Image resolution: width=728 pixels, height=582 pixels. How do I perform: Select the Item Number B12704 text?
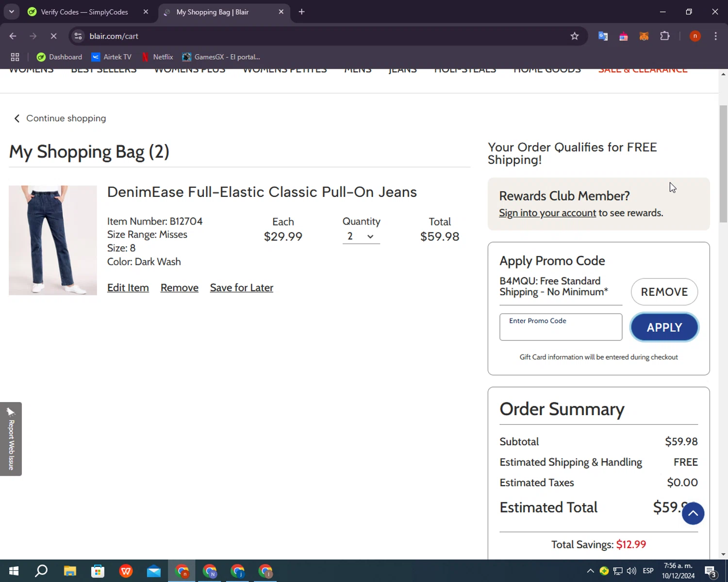coord(155,221)
